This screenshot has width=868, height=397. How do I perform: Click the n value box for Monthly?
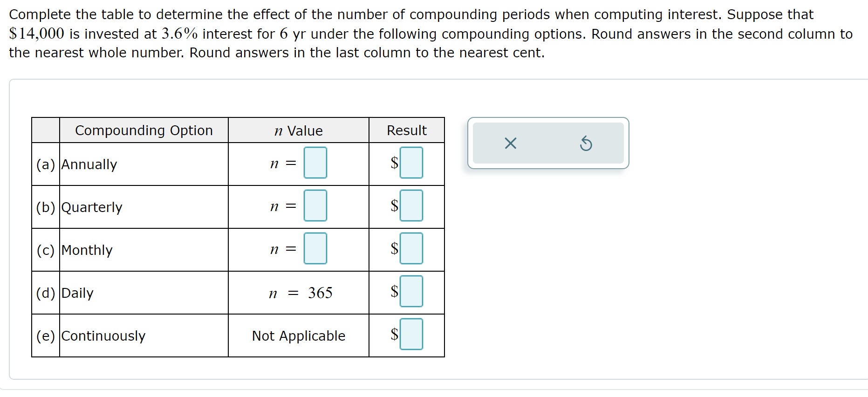tap(315, 248)
